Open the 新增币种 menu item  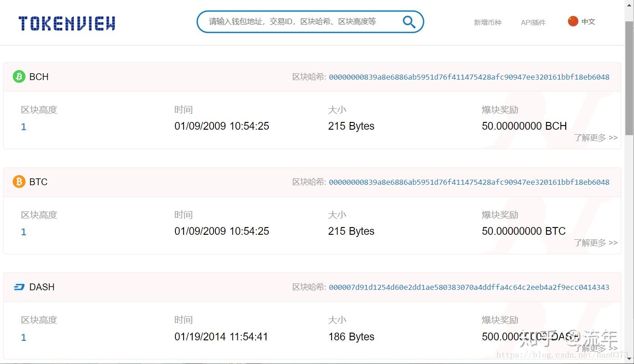[487, 22]
